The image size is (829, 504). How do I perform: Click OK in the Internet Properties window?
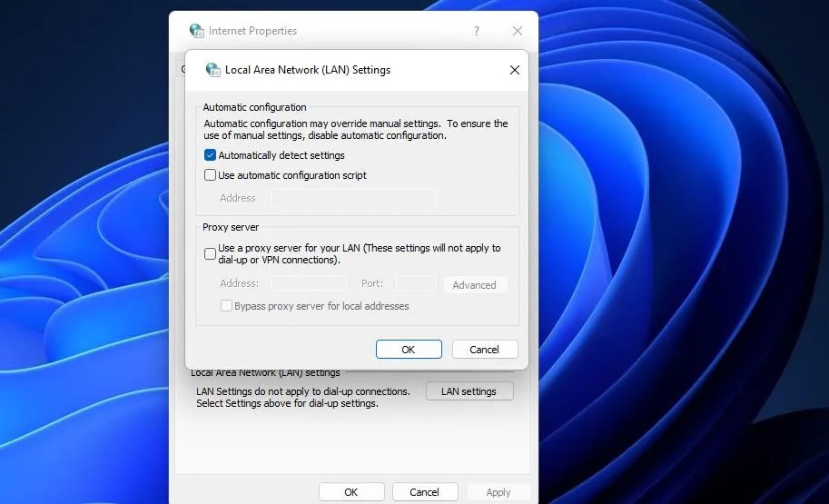pyautogui.click(x=351, y=492)
